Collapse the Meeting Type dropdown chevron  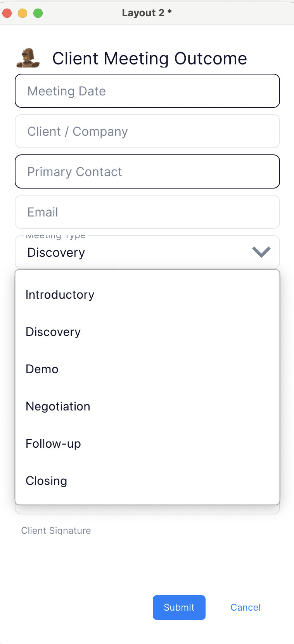click(261, 252)
